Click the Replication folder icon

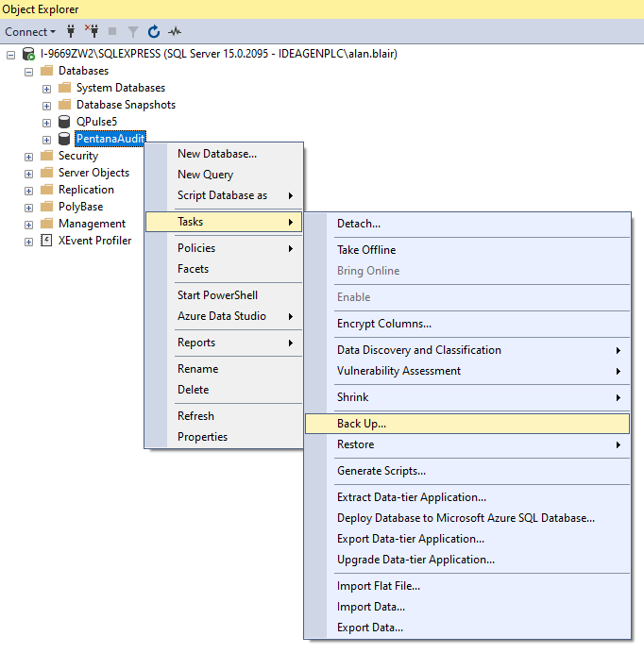(x=46, y=190)
